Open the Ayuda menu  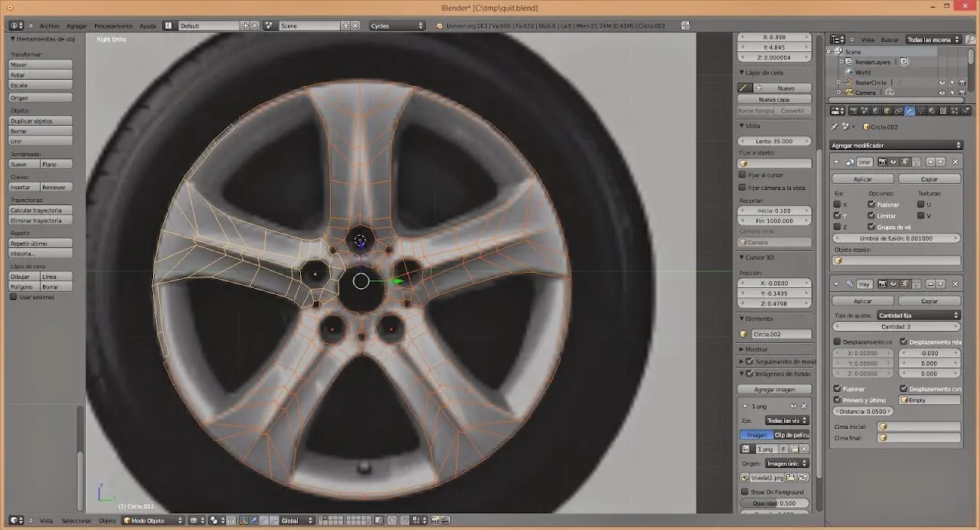point(147,26)
